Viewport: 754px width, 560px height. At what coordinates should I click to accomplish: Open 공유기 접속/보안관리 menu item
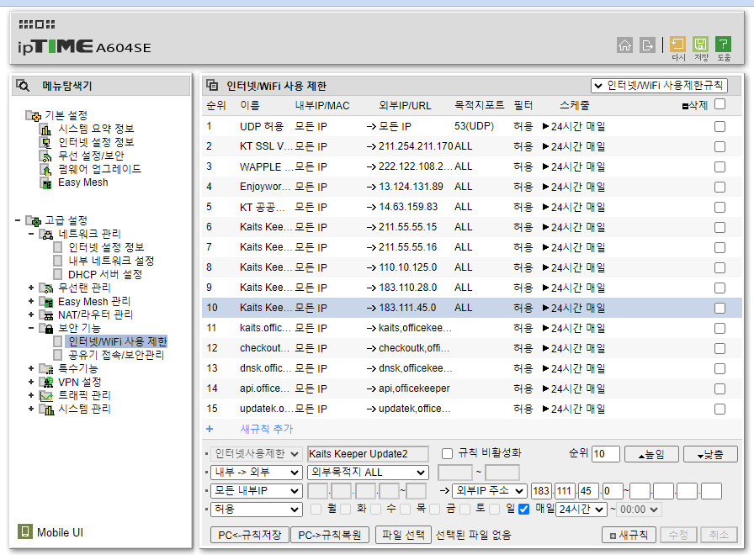point(116,355)
